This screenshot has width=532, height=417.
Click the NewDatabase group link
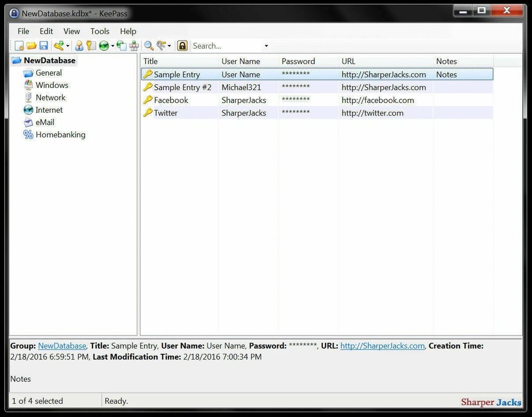[x=62, y=346]
